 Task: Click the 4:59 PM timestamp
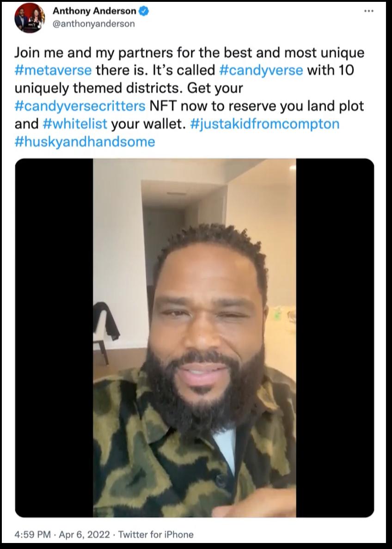click(33, 534)
